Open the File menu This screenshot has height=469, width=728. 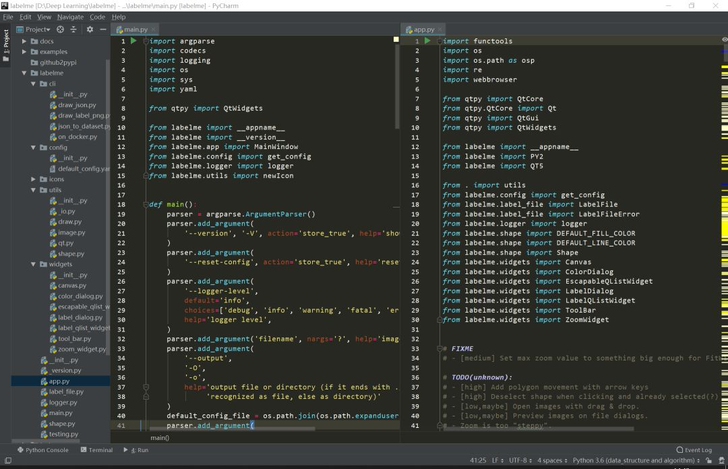point(8,17)
